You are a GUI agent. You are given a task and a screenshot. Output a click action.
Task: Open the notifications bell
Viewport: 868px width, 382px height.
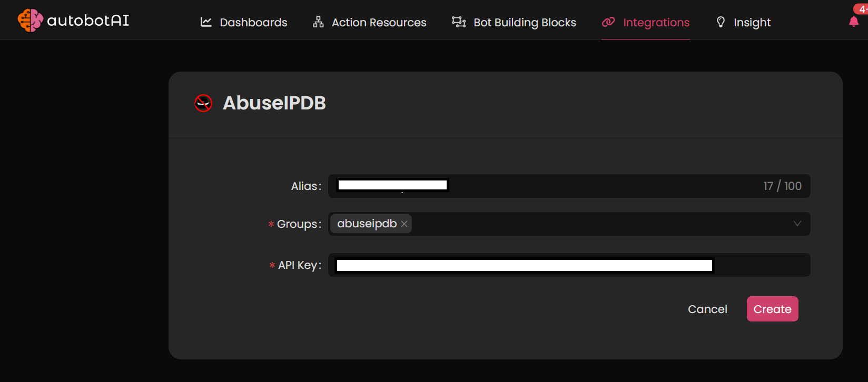(854, 22)
